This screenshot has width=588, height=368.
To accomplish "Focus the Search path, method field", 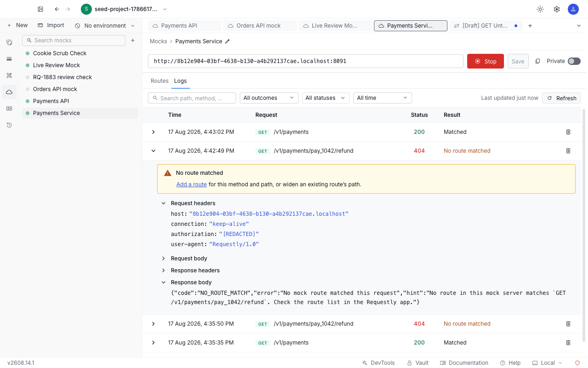I will tap(192, 98).
